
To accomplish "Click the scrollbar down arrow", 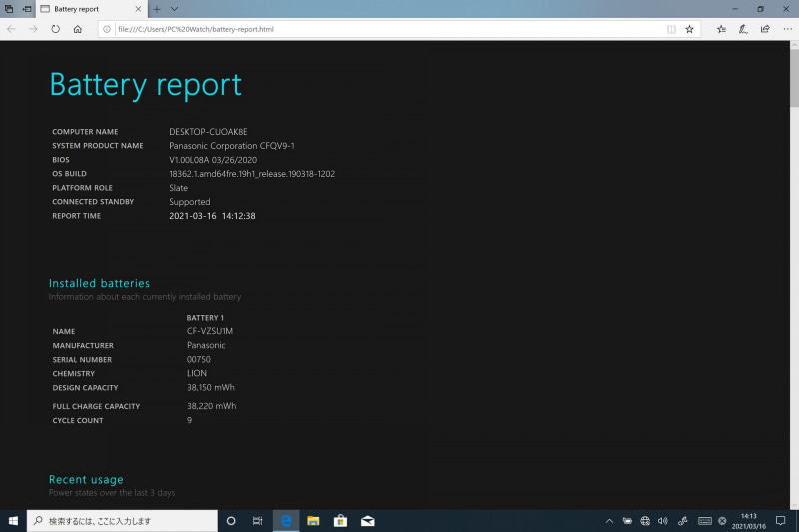I will tap(794, 505).
